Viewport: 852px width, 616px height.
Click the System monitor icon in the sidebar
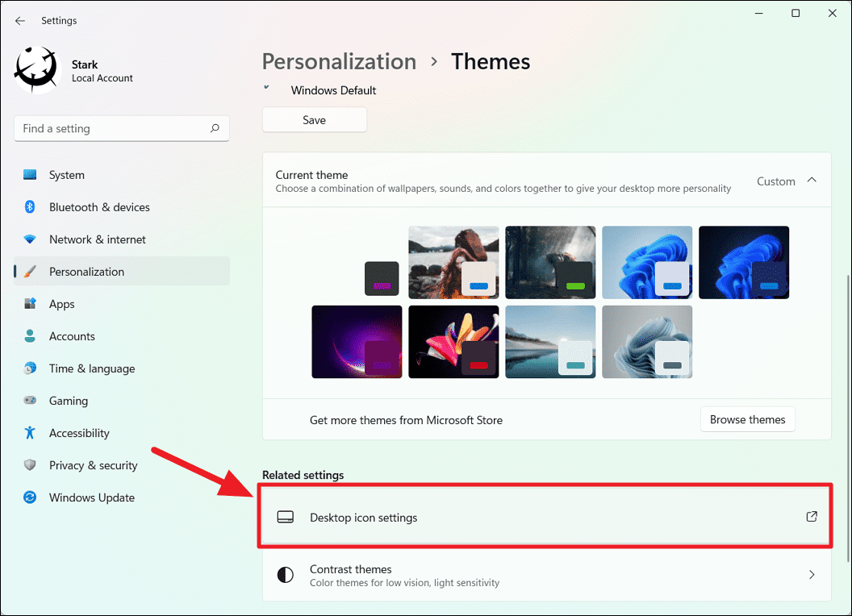30,175
